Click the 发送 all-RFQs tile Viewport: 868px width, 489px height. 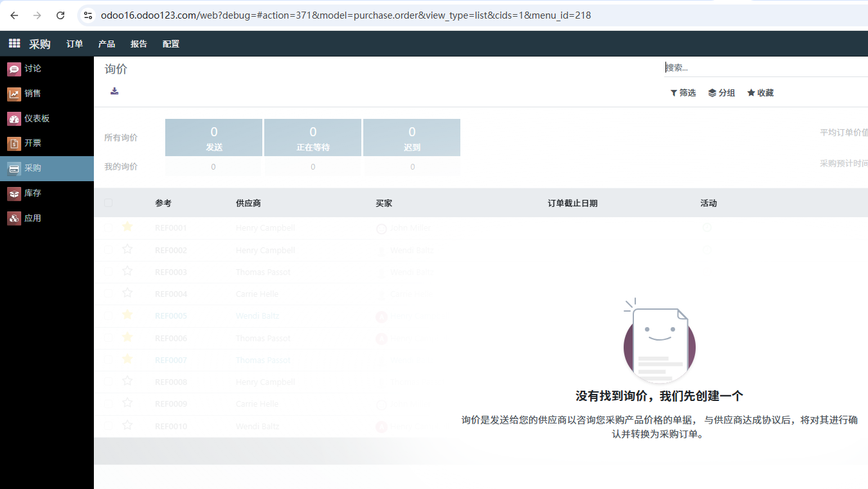pos(213,138)
